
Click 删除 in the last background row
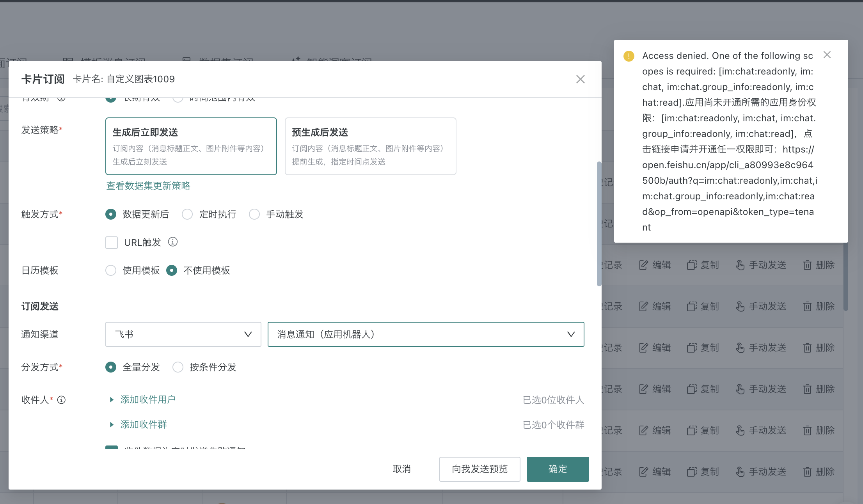[819, 472]
